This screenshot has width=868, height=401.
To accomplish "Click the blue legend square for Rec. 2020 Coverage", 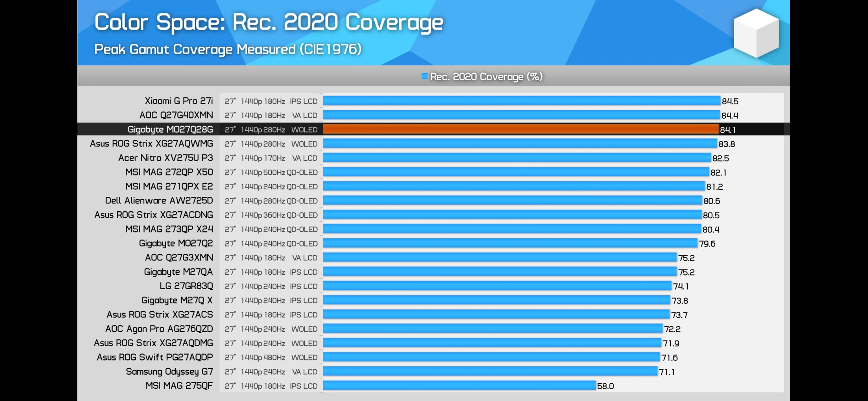I will click(x=424, y=76).
